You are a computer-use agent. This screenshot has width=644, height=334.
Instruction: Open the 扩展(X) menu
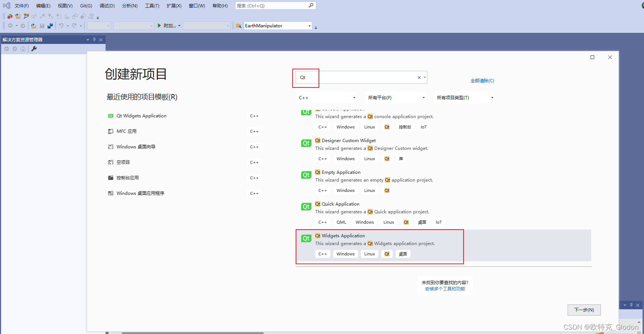pos(174,6)
